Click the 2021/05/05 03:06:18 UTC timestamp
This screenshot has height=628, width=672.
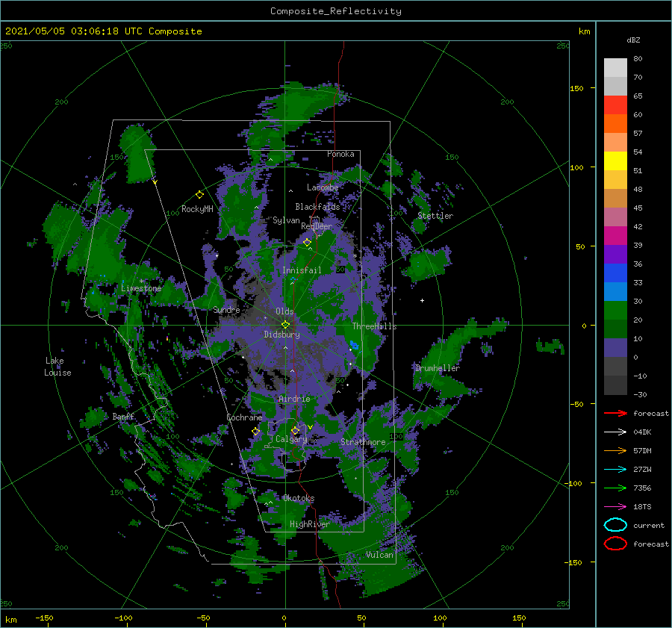[74, 31]
